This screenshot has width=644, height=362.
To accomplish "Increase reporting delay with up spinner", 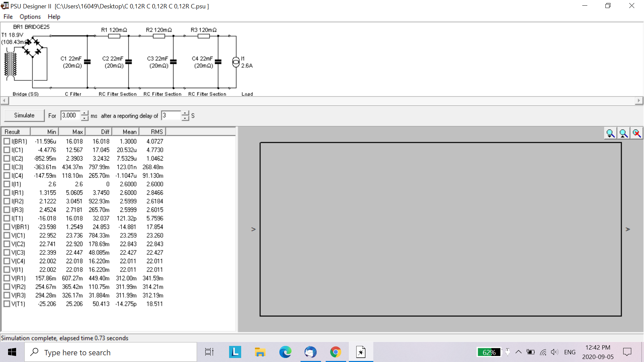I will pos(185,113).
